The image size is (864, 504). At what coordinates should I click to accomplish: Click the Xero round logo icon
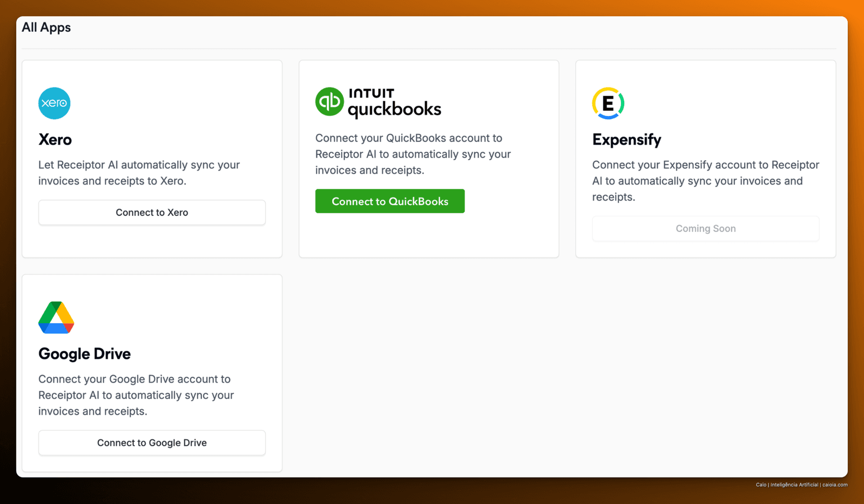point(55,103)
